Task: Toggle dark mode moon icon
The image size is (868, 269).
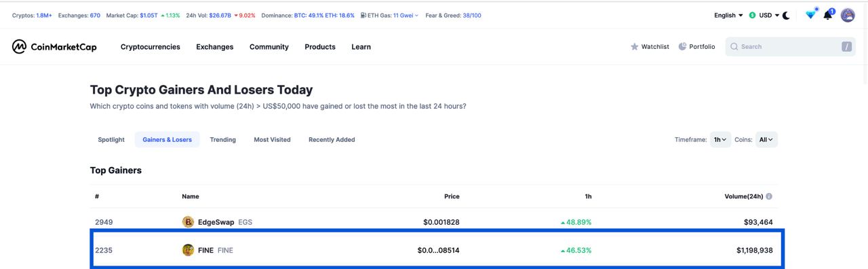Action: point(786,15)
